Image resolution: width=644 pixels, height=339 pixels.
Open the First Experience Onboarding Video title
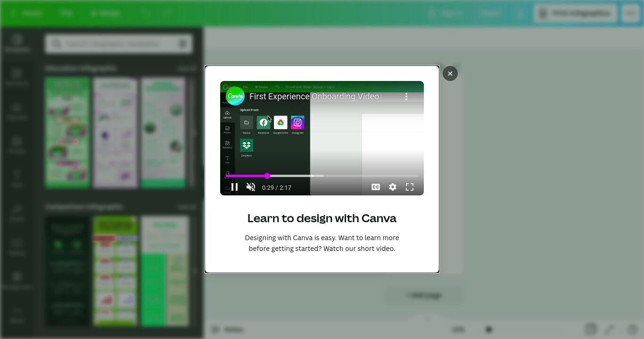pos(314,97)
